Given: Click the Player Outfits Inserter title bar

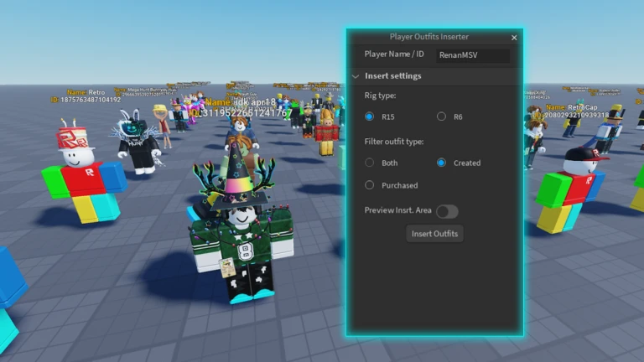Looking at the screenshot, I should pos(428,38).
